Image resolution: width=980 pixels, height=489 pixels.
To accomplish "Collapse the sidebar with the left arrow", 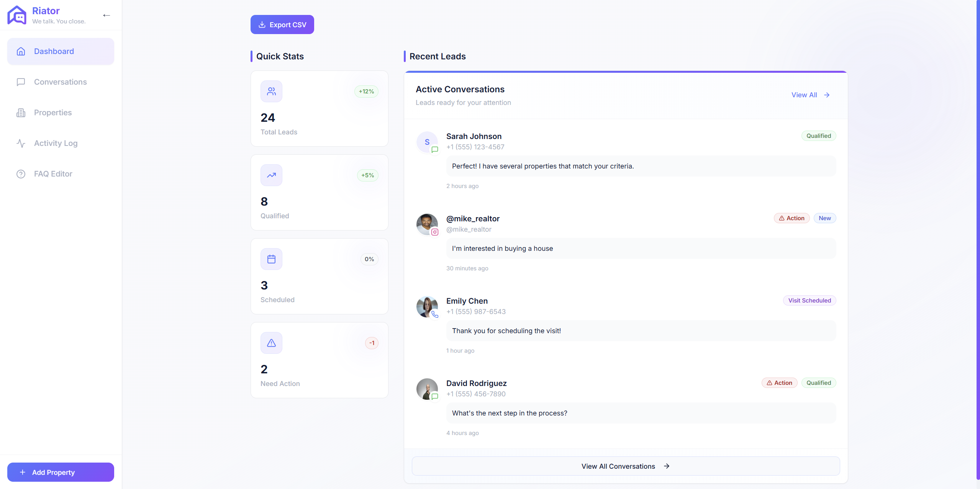I will (x=107, y=15).
